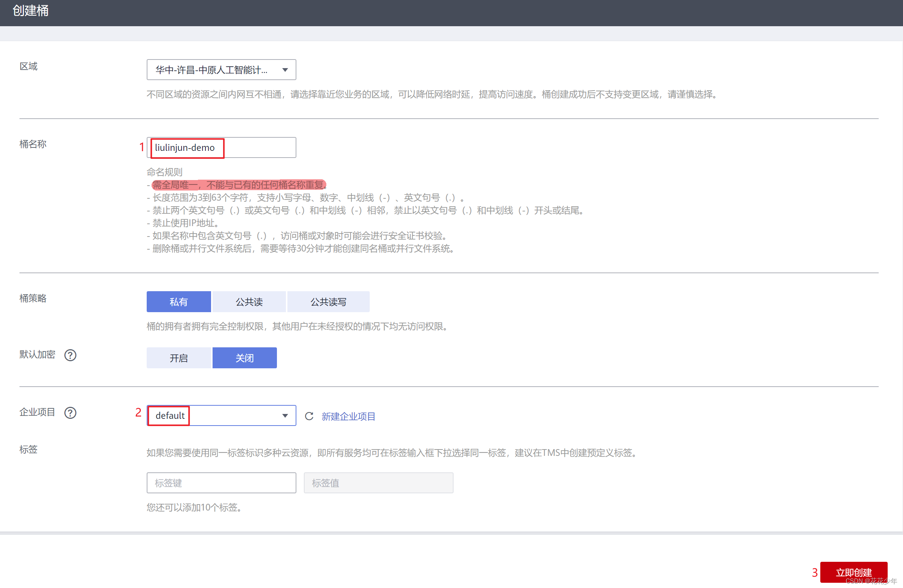This screenshot has width=903, height=588.
Task: Click the highlighted globally unique naming rule
Action: click(239, 185)
